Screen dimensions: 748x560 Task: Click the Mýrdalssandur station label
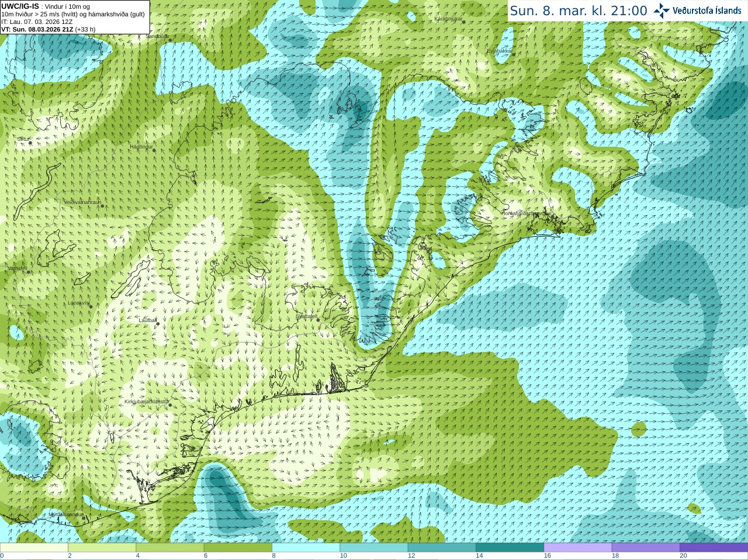tap(66, 514)
